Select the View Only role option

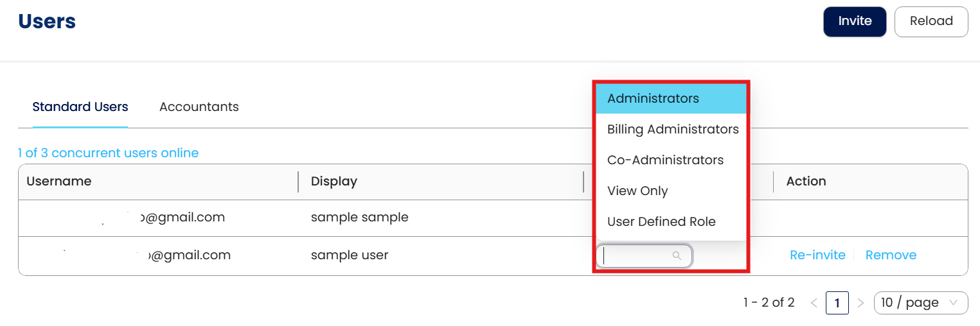pos(637,191)
